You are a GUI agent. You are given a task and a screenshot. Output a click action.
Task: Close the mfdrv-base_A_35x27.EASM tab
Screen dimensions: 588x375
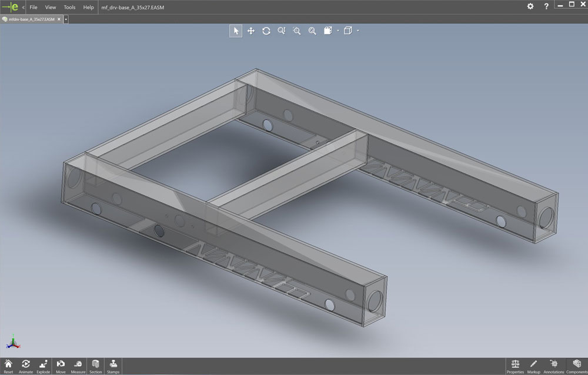tap(58, 19)
